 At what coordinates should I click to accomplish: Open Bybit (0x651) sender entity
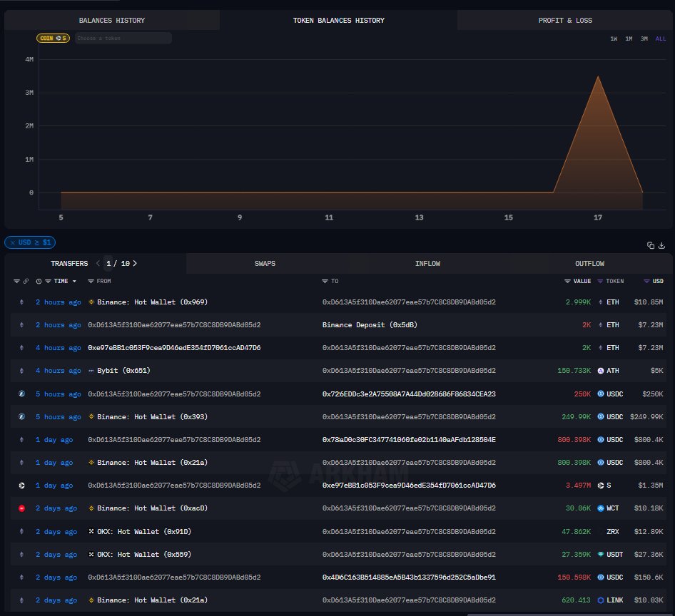pos(123,370)
